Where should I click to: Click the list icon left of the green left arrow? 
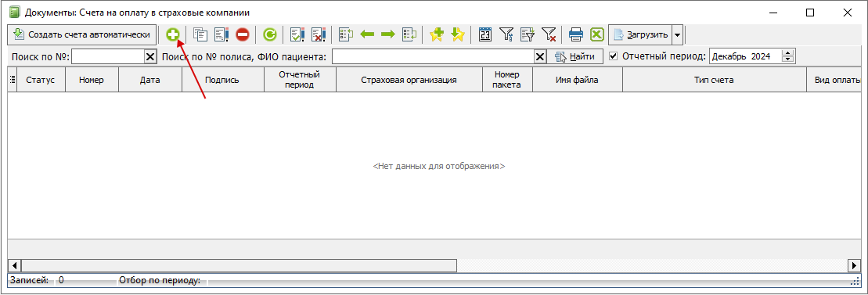pyautogui.click(x=346, y=35)
